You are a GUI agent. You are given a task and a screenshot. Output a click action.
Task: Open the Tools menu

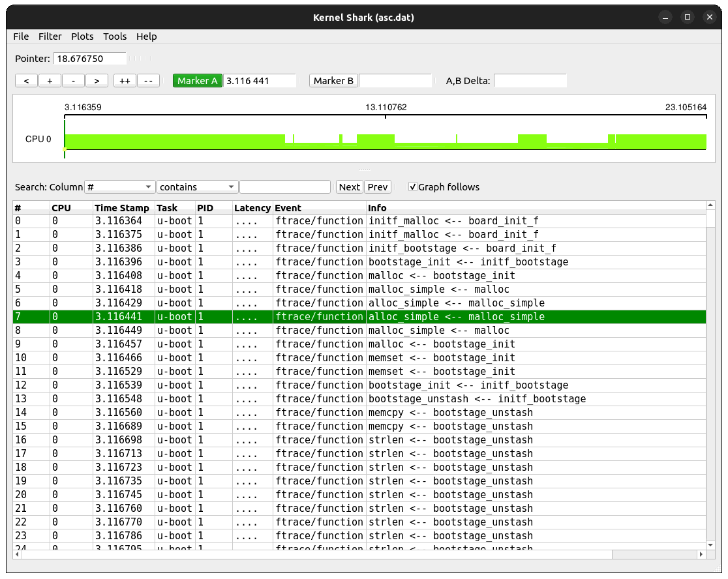(x=115, y=37)
